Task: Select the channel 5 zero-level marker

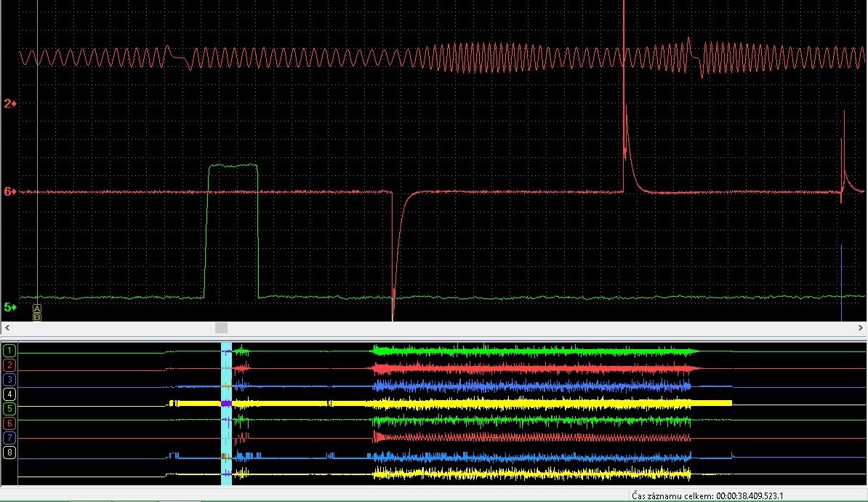Action: 10,307
